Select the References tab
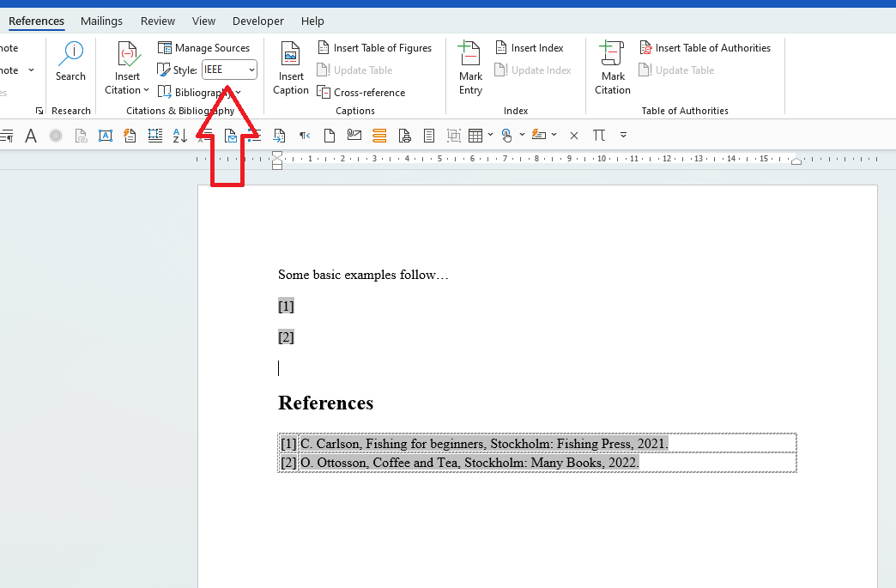 point(37,21)
